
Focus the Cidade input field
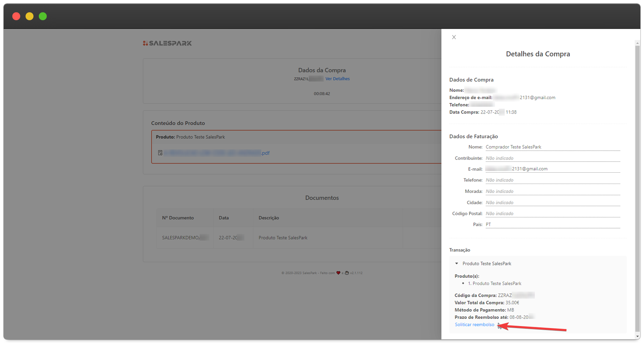(552, 202)
